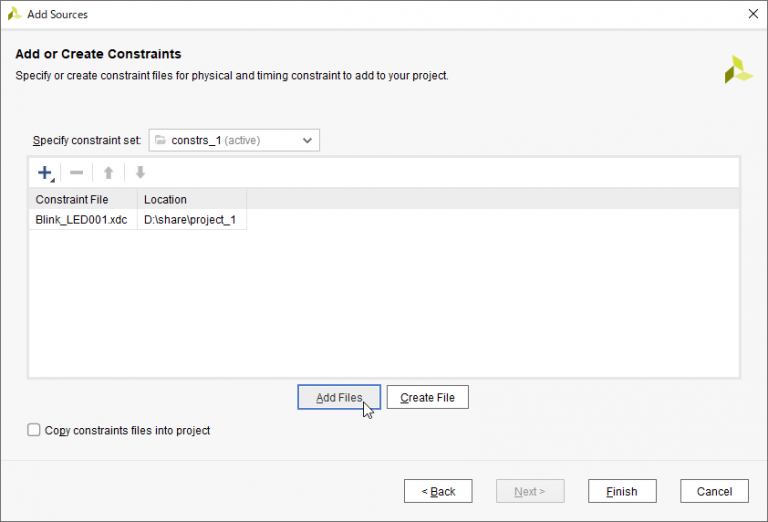Screen dimensions: 768x522
Task: Close the Add Sources dialog window
Action: [752, 14]
